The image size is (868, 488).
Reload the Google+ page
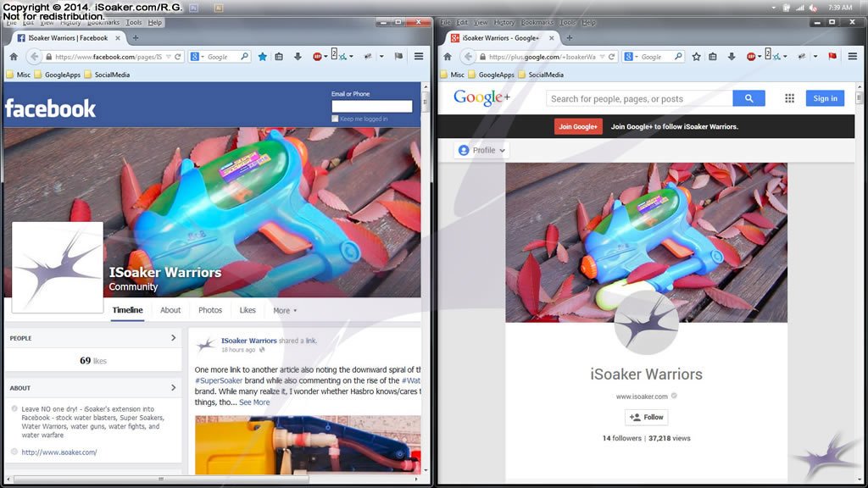coord(612,57)
